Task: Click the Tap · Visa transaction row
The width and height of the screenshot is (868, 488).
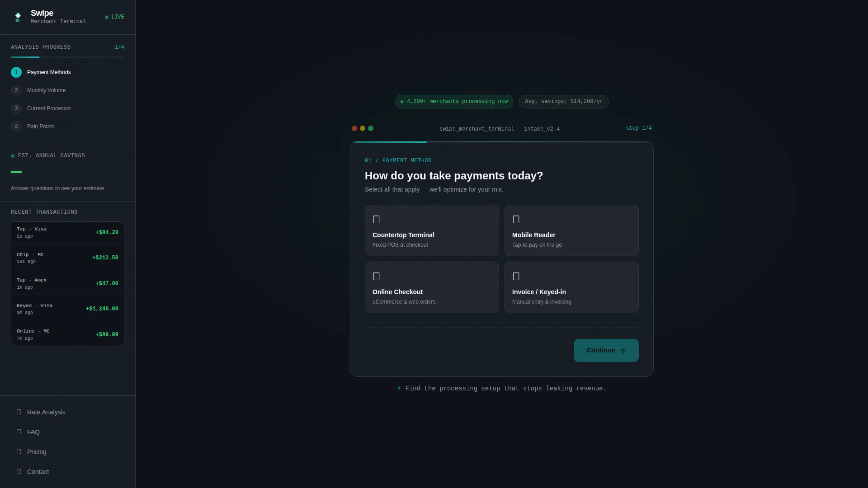Action: click(67, 233)
